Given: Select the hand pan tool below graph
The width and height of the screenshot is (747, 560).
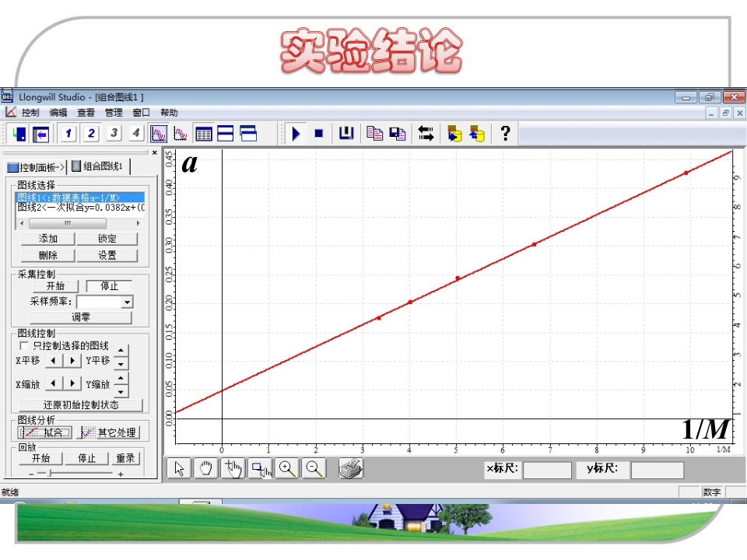Looking at the screenshot, I should pyautogui.click(x=206, y=468).
